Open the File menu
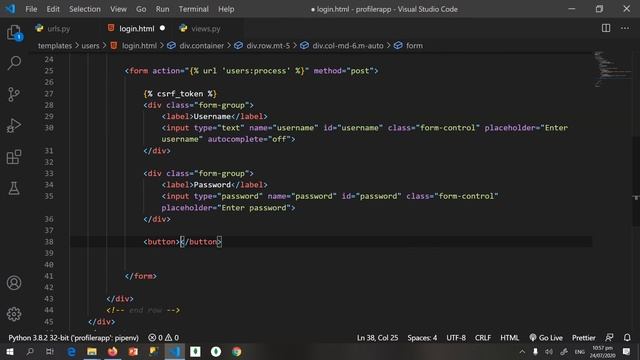The width and height of the screenshot is (640, 360). pyautogui.click(x=31, y=9)
